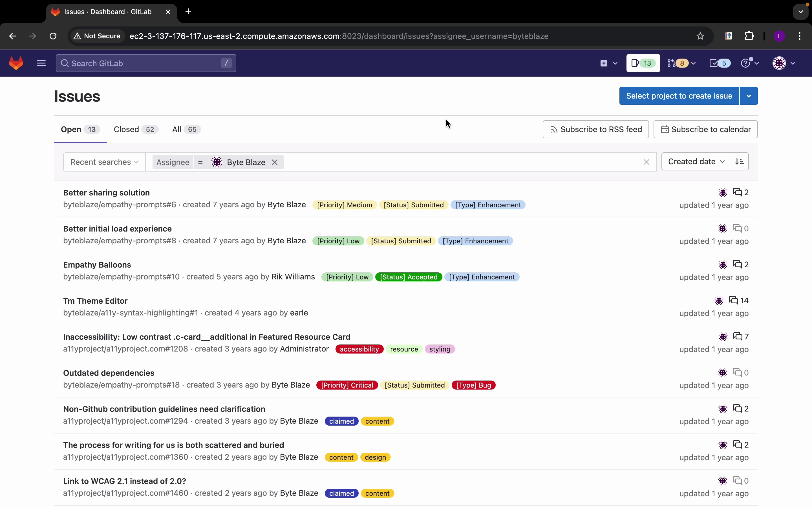Clear all filters in the search bar
812x507 pixels.
click(646, 162)
